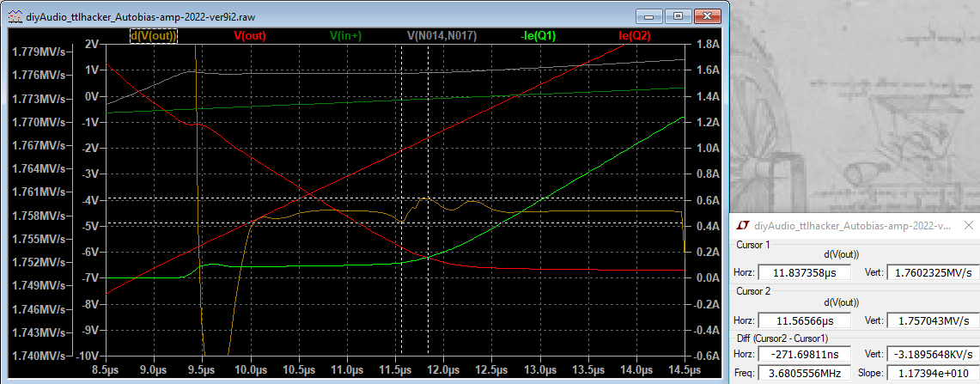980x384 pixels.
Task: Click the waveform window icon in title bar
Action: (15, 17)
